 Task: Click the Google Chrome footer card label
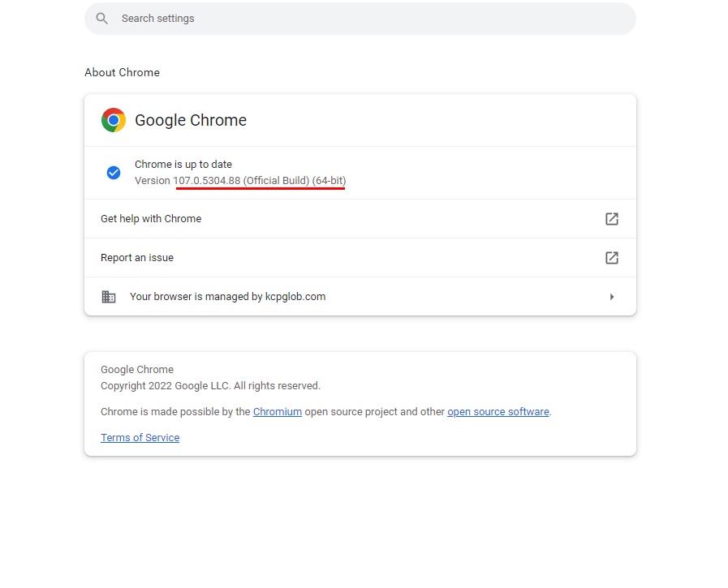click(137, 369)
